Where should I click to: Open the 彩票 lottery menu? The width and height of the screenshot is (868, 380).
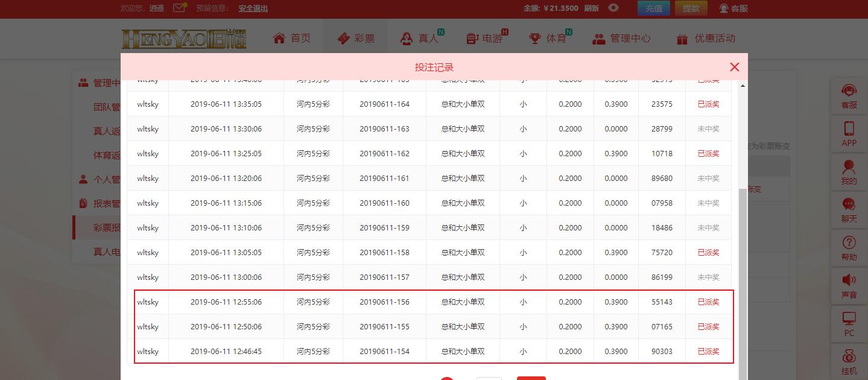coord(356,38)
